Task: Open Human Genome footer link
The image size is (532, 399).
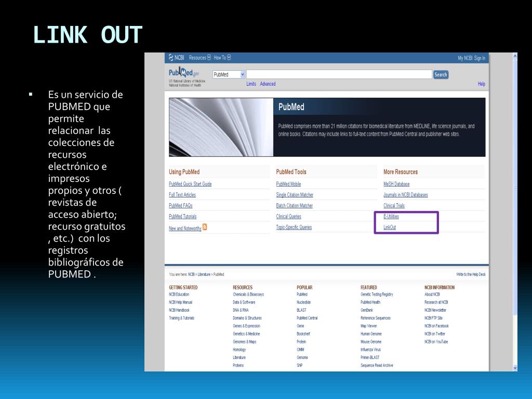Action: (371, 334)
